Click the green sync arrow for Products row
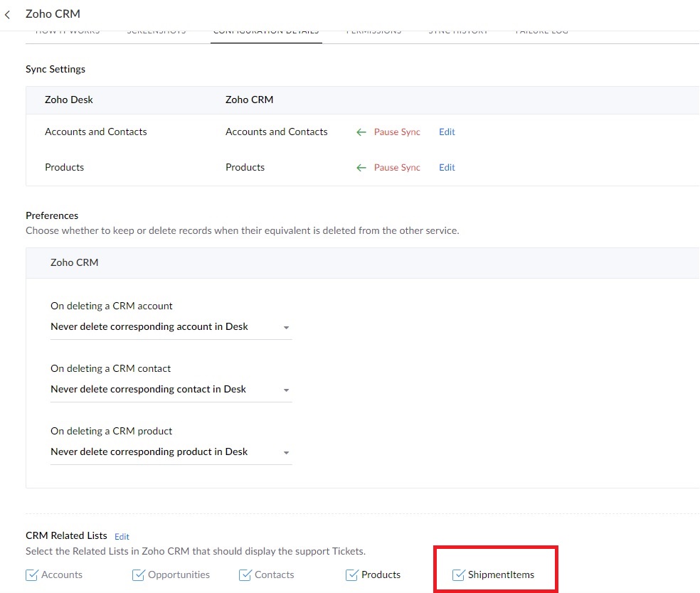This screenshot has height=593, width=700. (361, 168)
